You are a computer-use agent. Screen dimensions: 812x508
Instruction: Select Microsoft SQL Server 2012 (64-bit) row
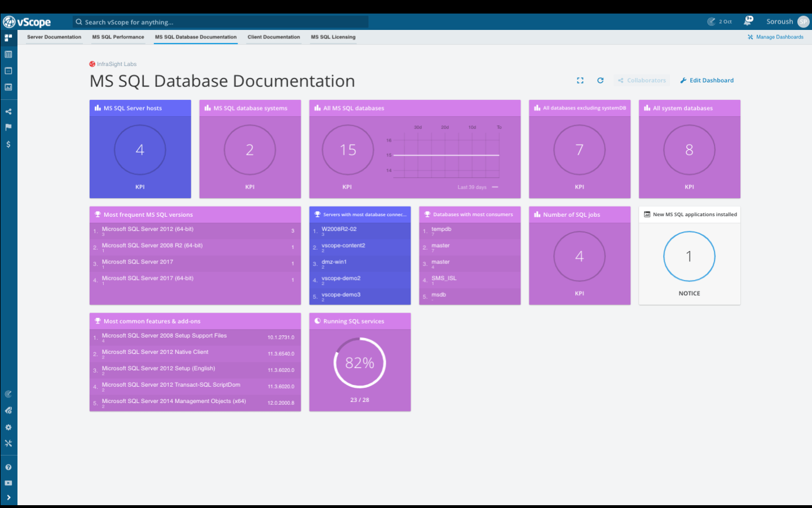(x=195, y=231)
